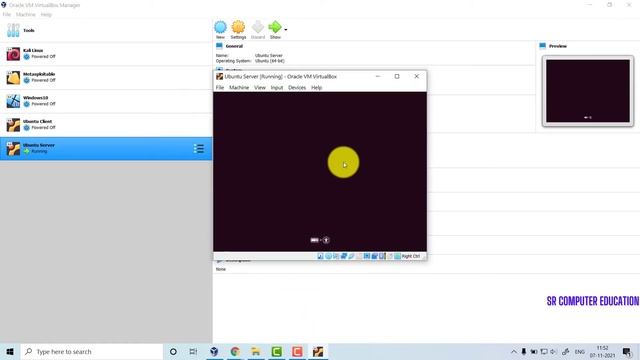Open the VirtualBox Manager taskbar icon
640x360 pixels.
(214, 351)
